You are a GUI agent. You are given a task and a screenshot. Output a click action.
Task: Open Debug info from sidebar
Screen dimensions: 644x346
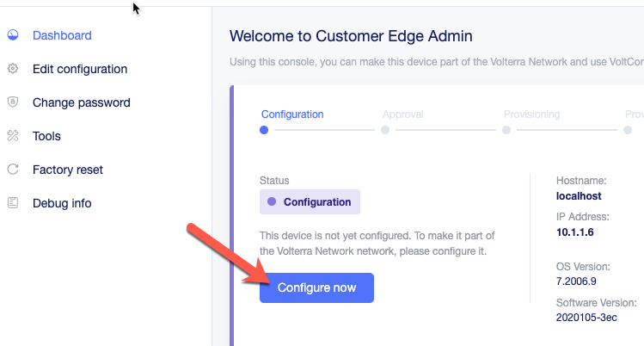click(62, 203)
